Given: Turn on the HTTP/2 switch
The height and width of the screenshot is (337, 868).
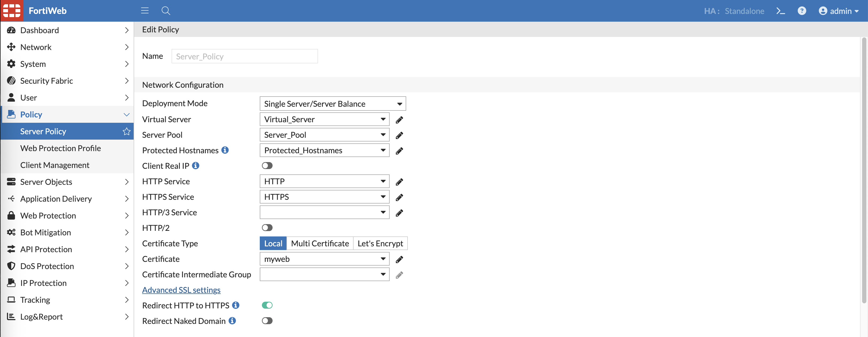Looking at the screenshot, I should click(267, 228).
